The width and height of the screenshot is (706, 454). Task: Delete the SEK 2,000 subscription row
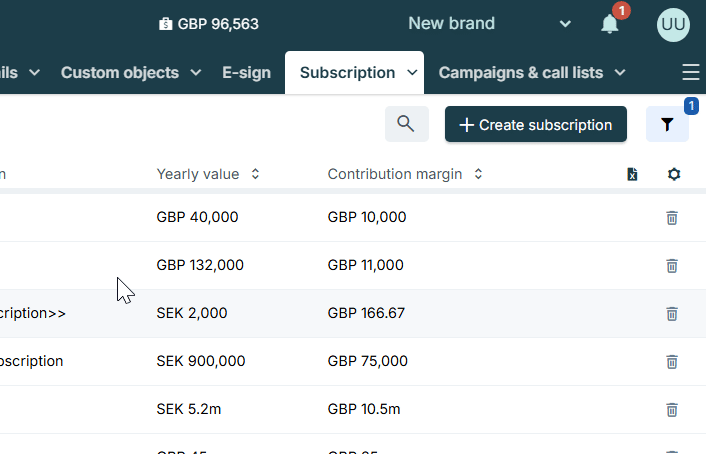672,314
